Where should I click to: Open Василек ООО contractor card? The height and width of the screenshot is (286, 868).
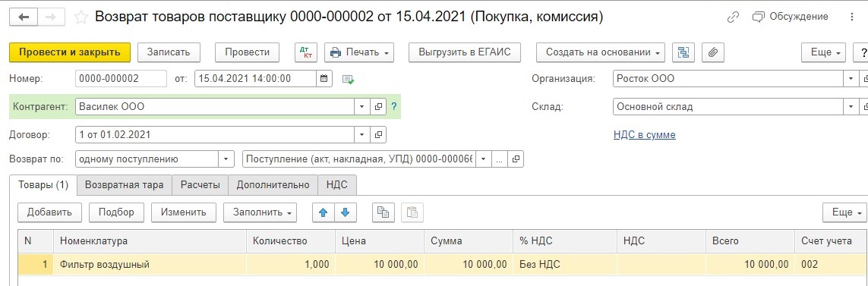(378, 106)
